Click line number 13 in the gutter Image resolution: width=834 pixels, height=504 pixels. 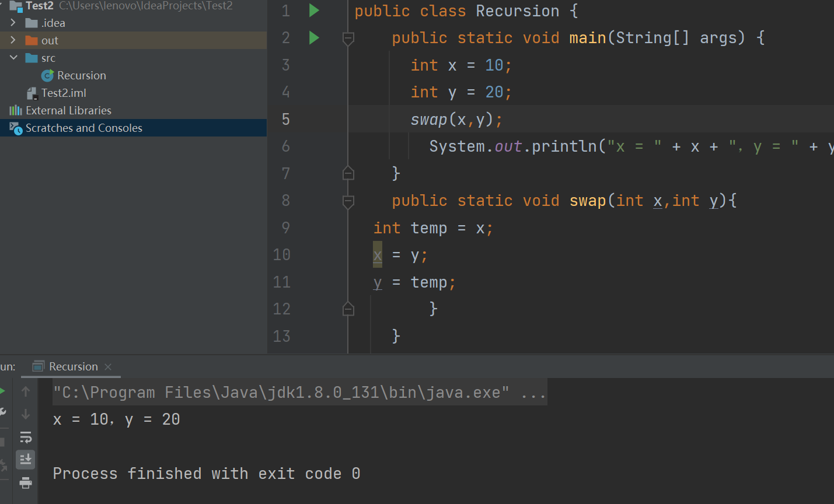coord(282,336)
